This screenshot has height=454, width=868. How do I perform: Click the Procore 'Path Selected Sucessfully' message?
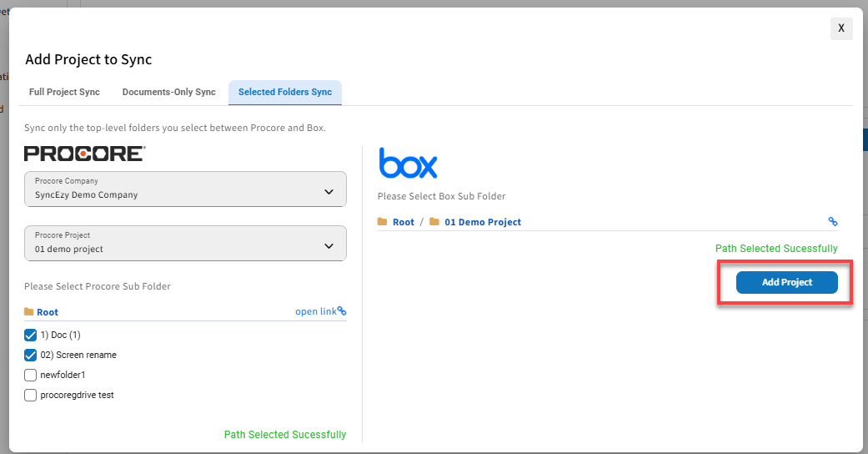285,435
